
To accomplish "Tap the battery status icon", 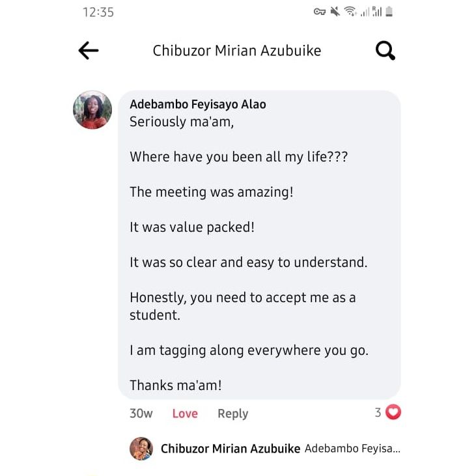I will coord(389,12).
